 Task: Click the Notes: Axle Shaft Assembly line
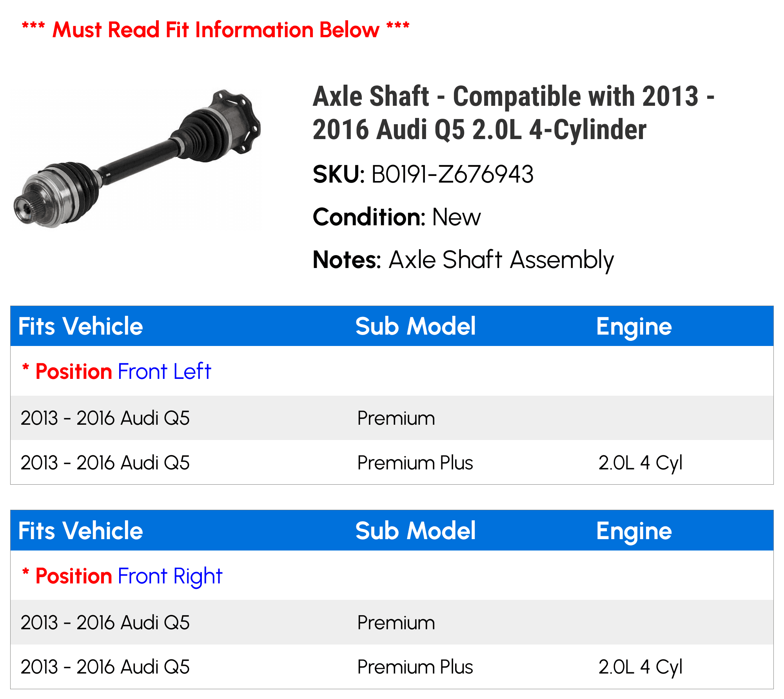click(463, 260)
